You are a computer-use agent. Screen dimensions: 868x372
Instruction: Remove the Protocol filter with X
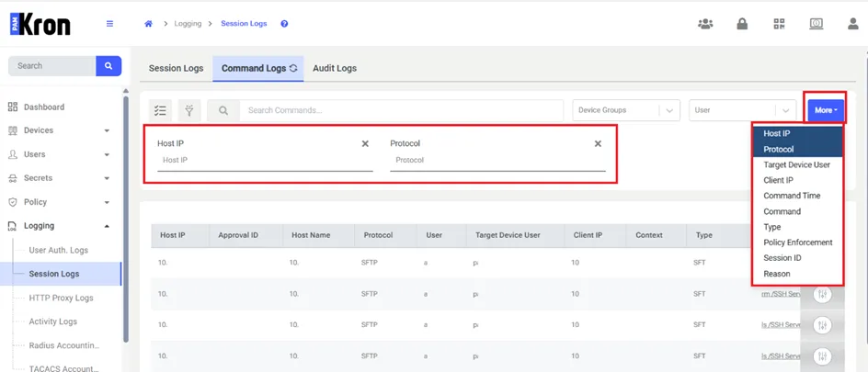[598, 143]
